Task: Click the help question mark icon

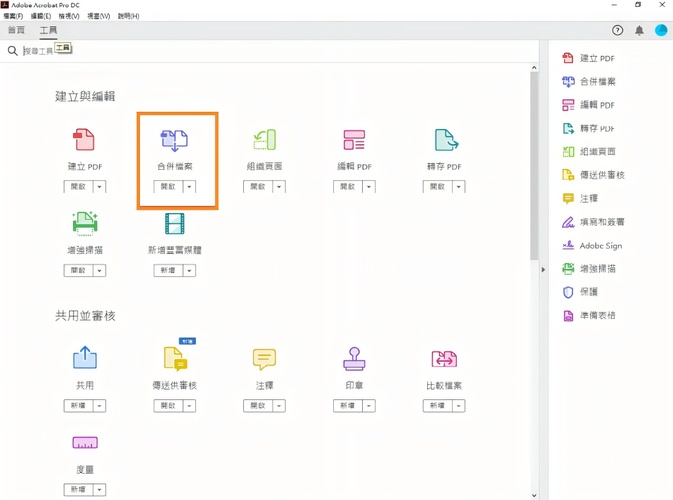Action: pos(617,30)
